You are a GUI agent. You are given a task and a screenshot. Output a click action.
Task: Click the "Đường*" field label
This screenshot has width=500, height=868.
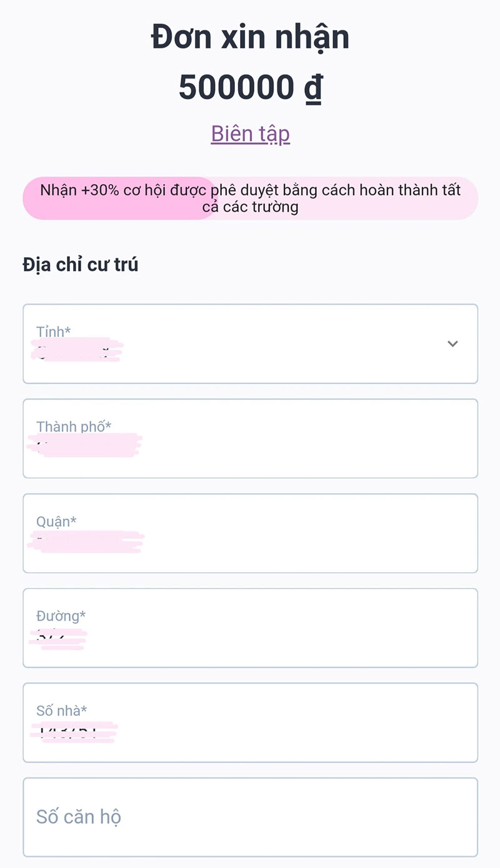(x=61, y=616)
